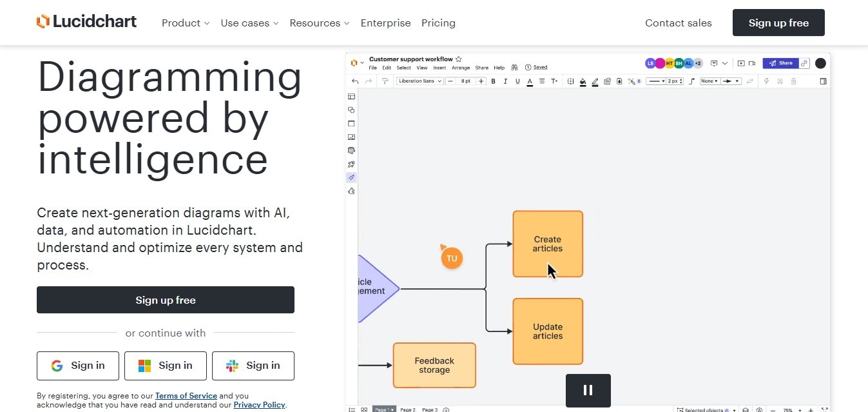The width and height of the screenshot is (868, 412).
Task: Open the integrations puzzle piece icon
Action: 351,191
